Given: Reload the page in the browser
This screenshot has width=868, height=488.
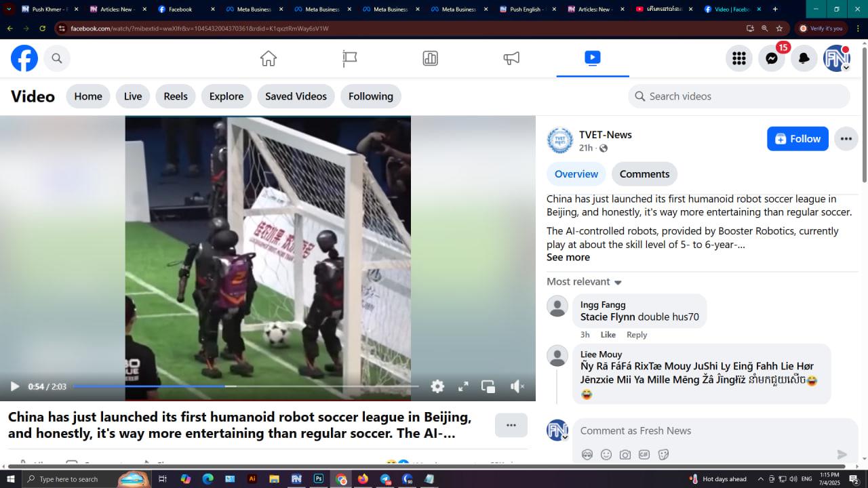Looking at the screenshot, I should 42,28.
